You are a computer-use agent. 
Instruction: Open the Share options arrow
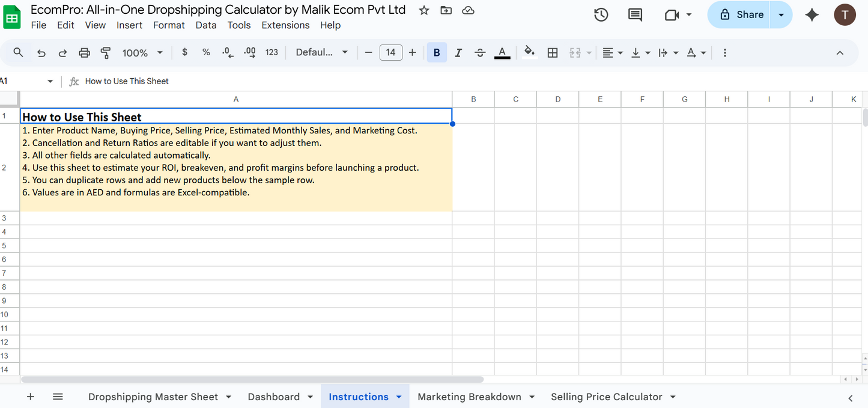coord(781,15)
